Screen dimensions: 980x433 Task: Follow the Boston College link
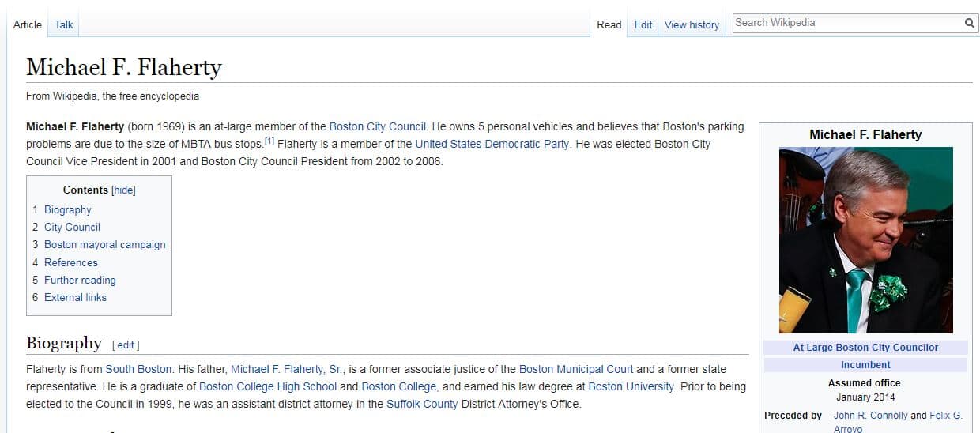point(399,386)
